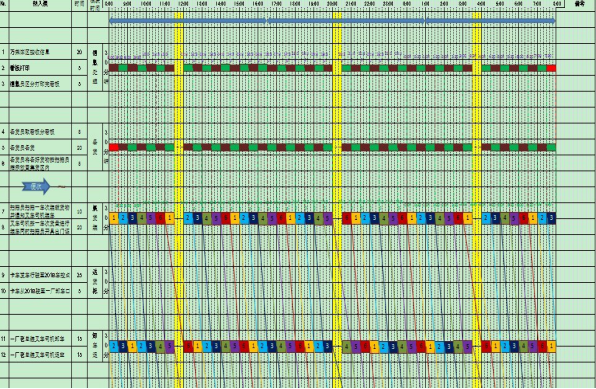
Task: Select the 12:00 time header label
Action: 183,4
